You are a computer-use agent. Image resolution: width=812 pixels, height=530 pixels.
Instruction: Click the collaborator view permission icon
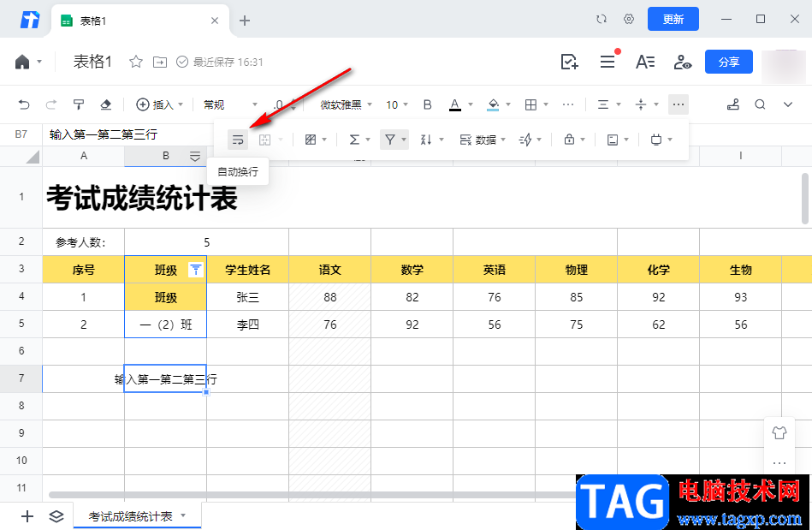click(x=683, y=63)
